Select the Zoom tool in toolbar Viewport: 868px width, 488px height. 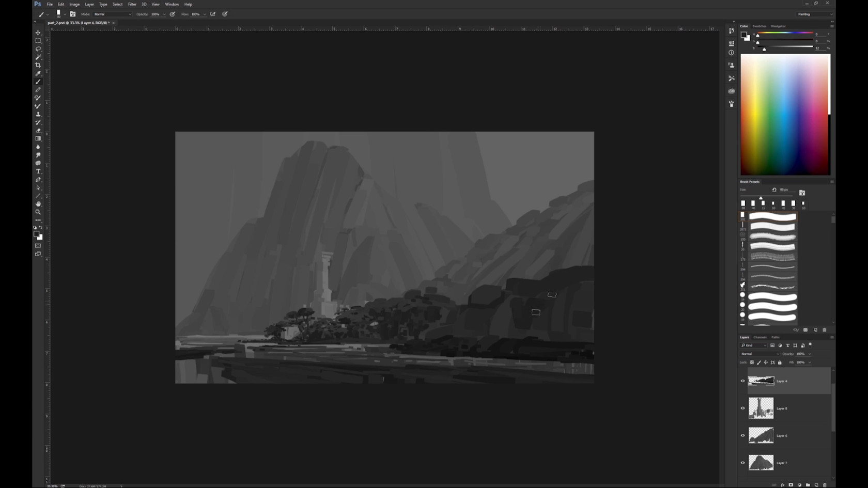coord(38,212)
